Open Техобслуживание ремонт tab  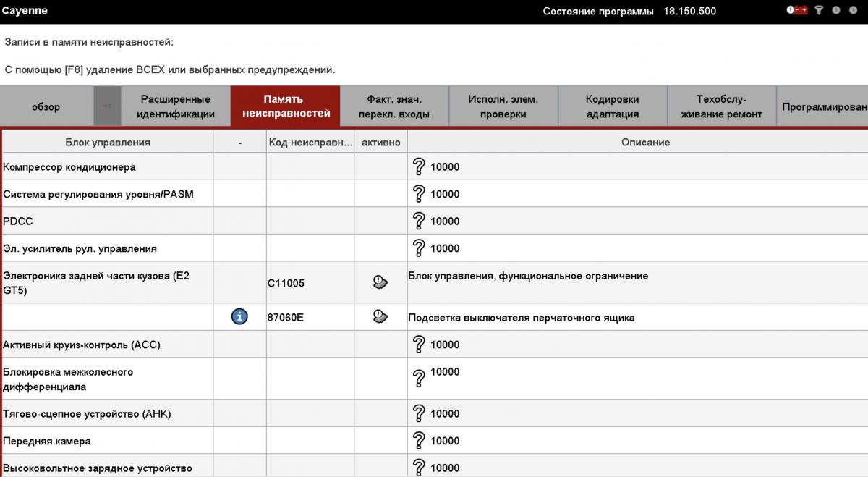(x=721, y=106)
